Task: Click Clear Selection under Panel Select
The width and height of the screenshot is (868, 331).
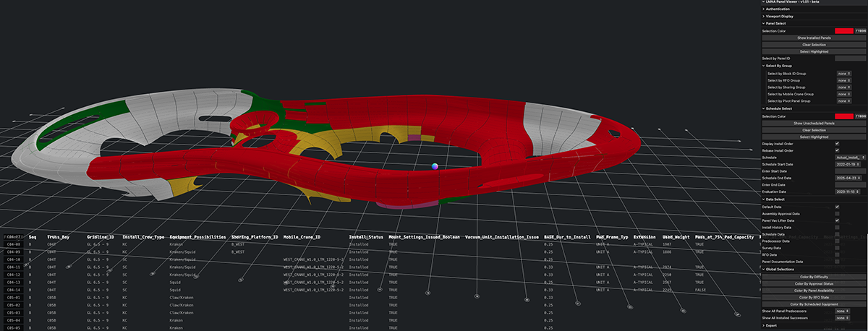Action: click(814, 45)
